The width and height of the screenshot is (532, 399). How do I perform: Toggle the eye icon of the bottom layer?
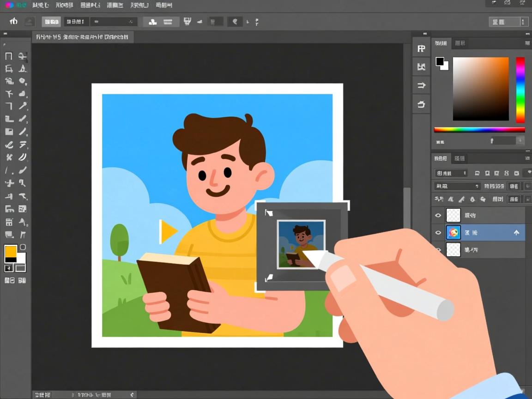[x=438, y=250]
